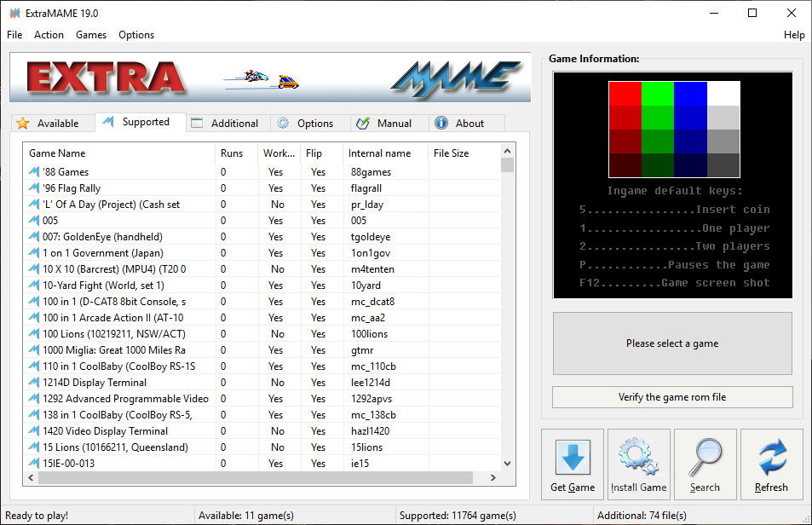
Task: Click the star icon on Available tab
Action: (23, 124)
